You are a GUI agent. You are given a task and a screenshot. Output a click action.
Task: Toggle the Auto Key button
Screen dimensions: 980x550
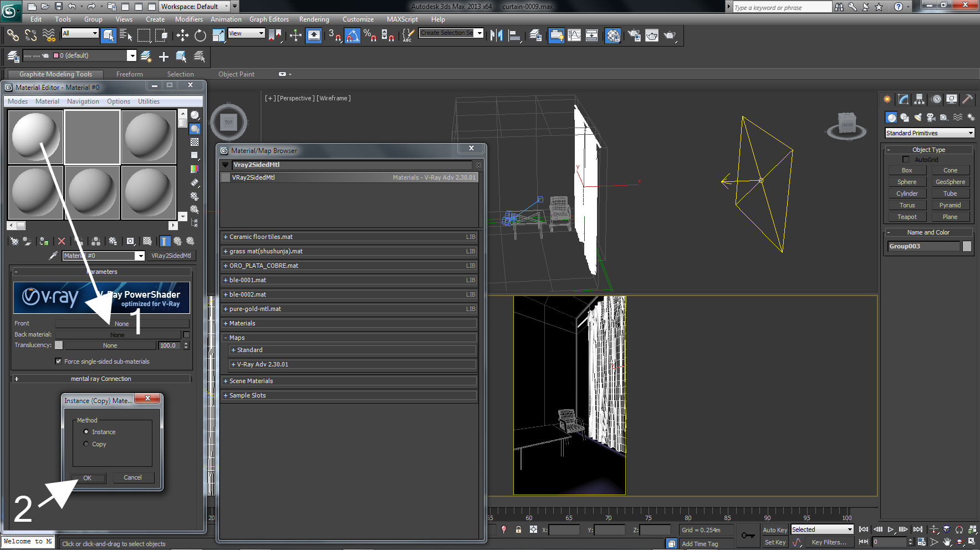[x=775, y=530]
